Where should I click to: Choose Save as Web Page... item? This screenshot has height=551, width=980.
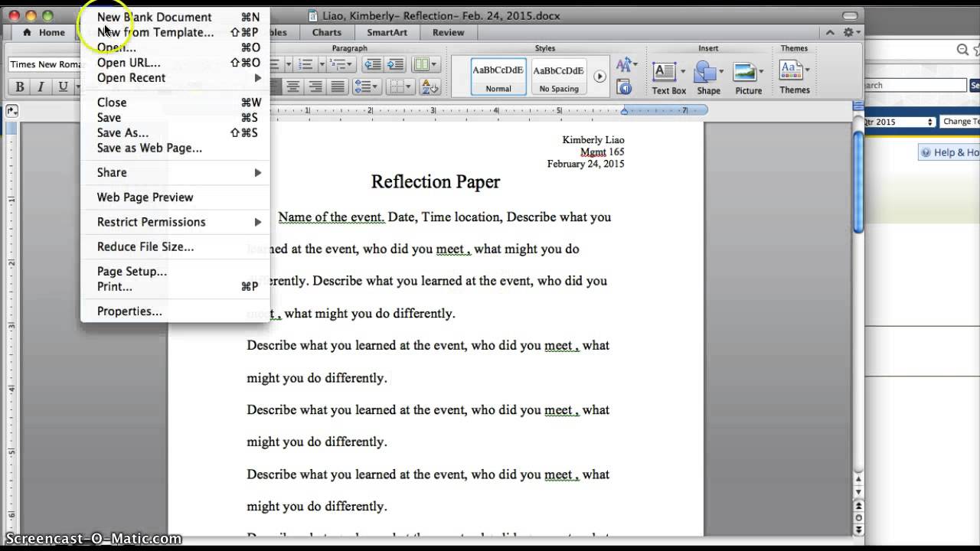point(175,148)
